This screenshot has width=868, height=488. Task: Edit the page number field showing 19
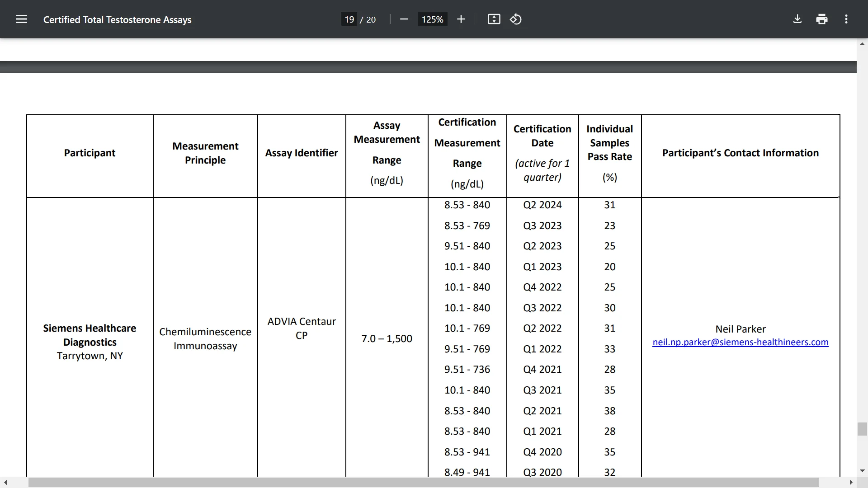click(349, 19)
